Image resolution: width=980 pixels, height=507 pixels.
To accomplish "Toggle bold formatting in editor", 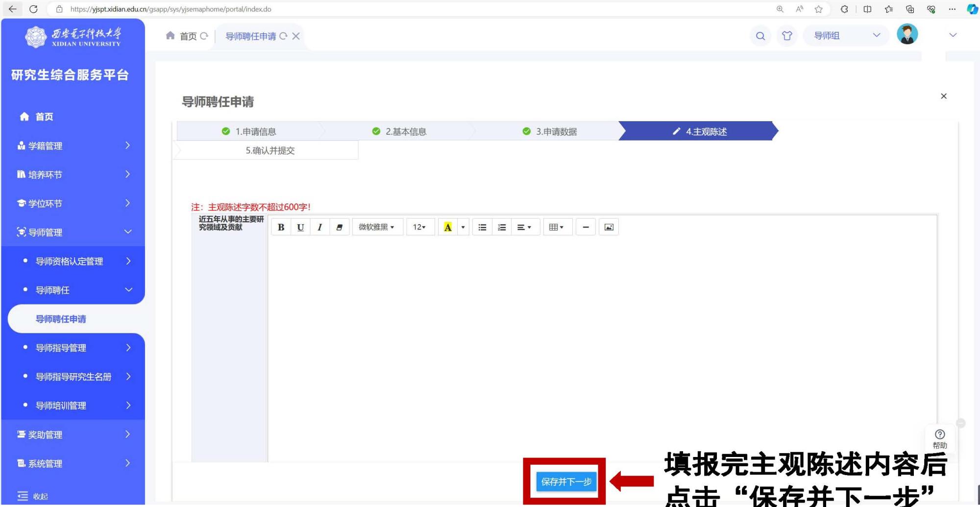I will pos(281,227).
